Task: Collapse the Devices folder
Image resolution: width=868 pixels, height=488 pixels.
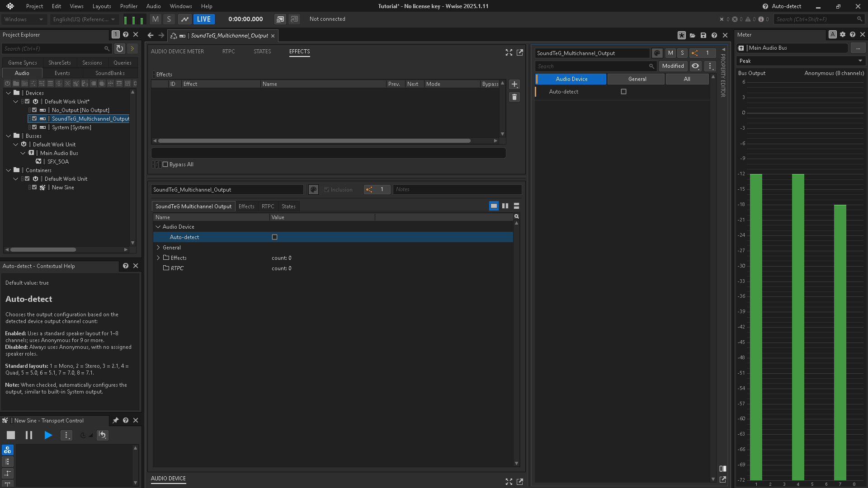Action: pyautogui.click(x=9, y=93)
